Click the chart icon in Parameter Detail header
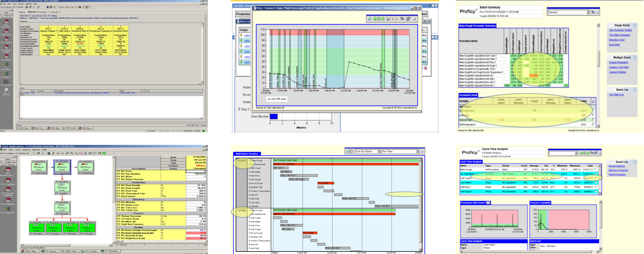The height and width of the screenshot is (254, 644). [593, 102]
